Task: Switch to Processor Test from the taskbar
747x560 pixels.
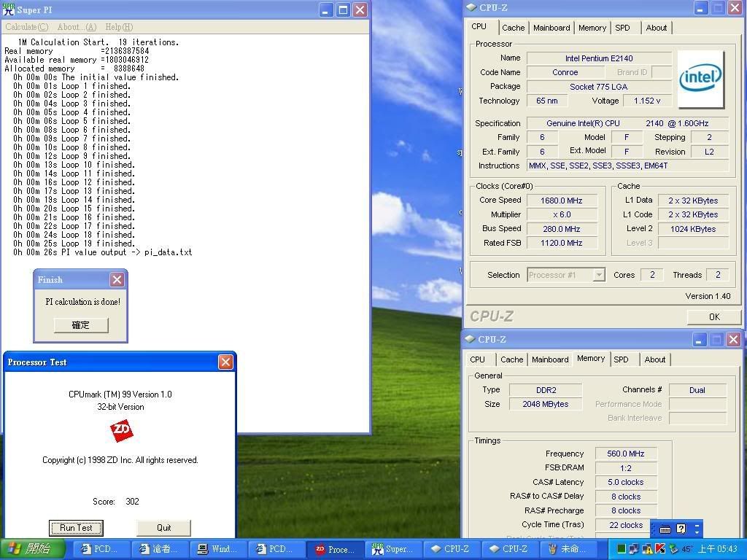Action: coord(336,549)
